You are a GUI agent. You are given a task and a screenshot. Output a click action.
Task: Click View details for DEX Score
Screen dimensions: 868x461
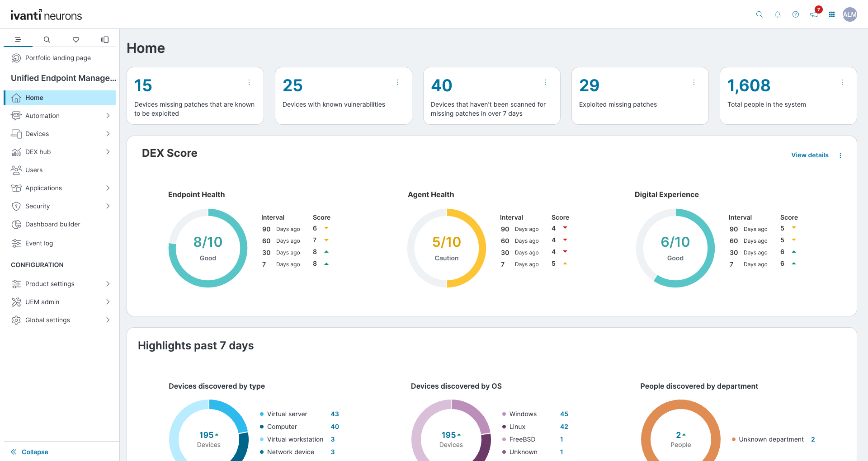[x=810, y=155]
